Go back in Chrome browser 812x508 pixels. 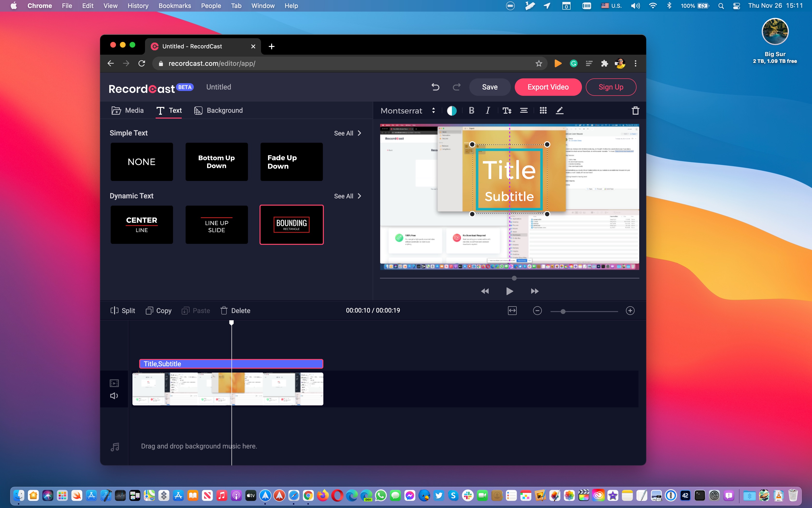[x=111, y=63]
